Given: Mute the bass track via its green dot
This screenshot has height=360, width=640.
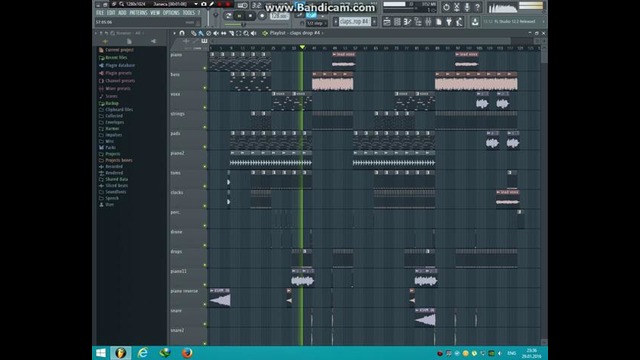Looking at the screenshot, I should 205,88.
